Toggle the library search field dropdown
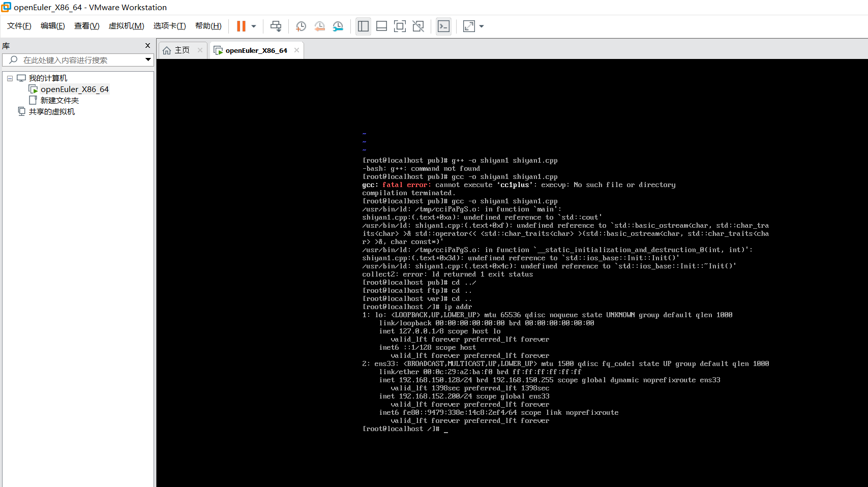868x487 pixels. coord(148,59)
